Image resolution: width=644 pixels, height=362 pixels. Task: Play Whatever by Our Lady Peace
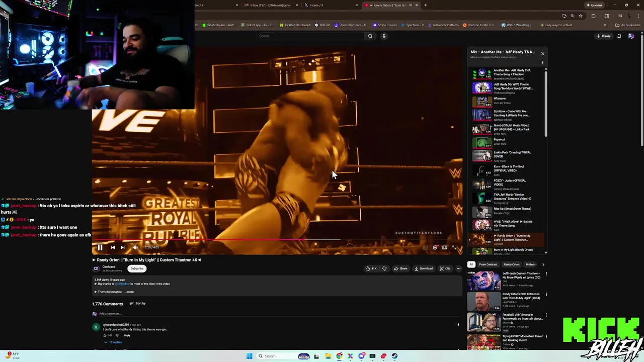(x=508, y=101)
